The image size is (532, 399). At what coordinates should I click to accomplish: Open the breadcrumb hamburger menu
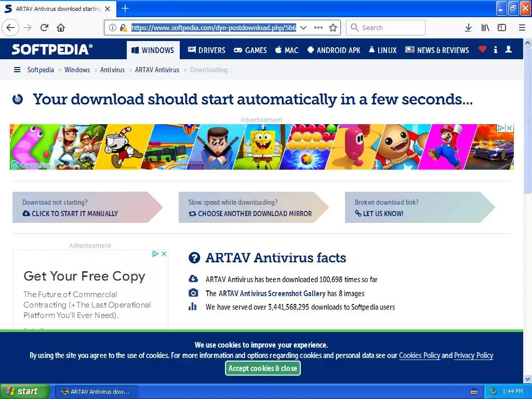17,70
